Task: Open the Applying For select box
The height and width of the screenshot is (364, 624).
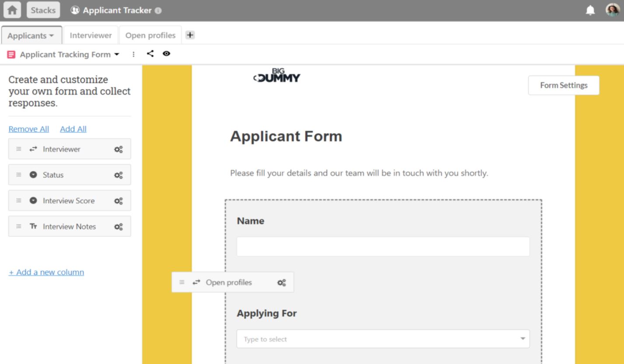Action: tap(383, 339)
